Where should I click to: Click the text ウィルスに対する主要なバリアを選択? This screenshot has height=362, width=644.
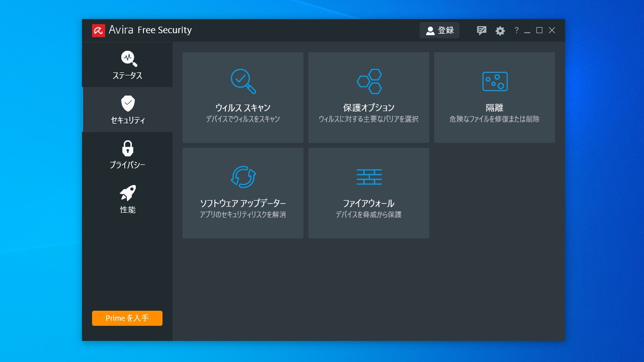click(x=369, y=119)
